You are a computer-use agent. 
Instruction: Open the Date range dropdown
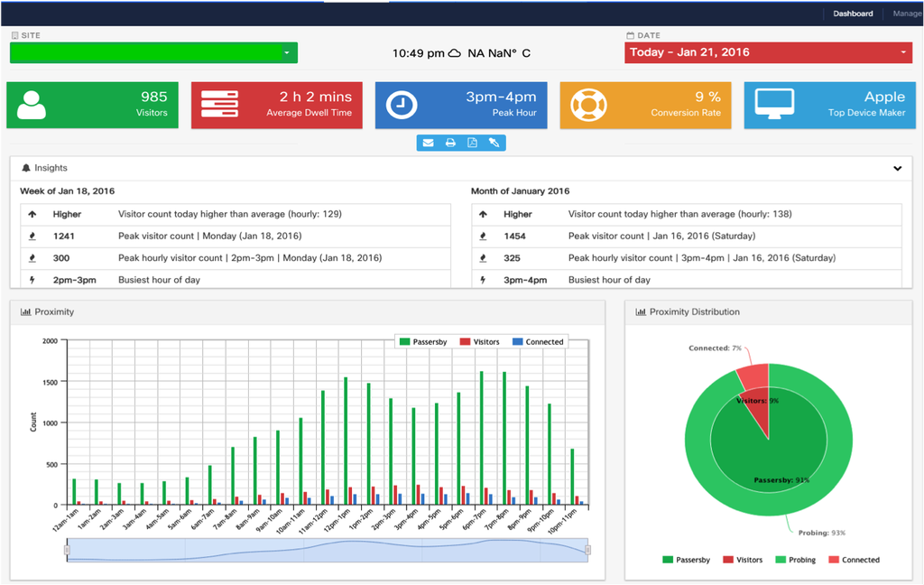click(x=768, y=52)
